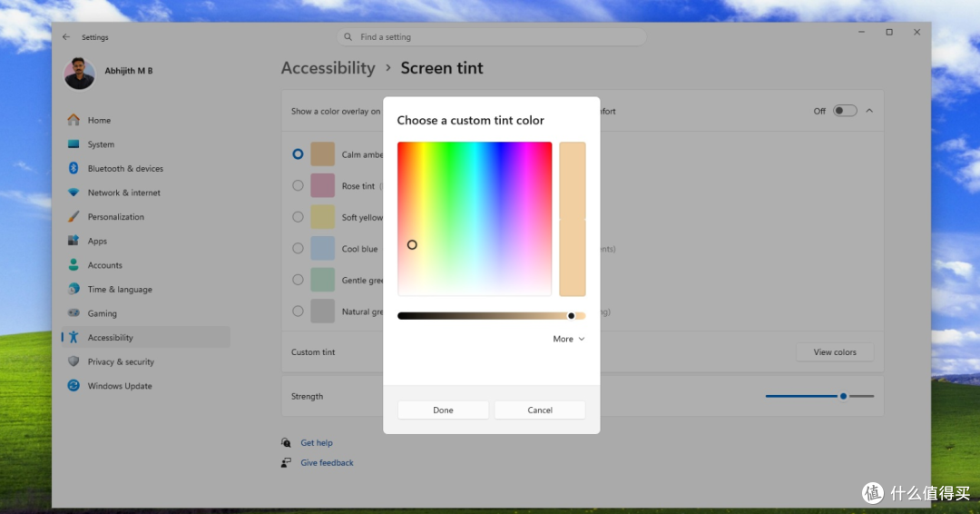Screen dimensions: 980x514
Task: Click the search magnifier icon
Action: (348, 37)
